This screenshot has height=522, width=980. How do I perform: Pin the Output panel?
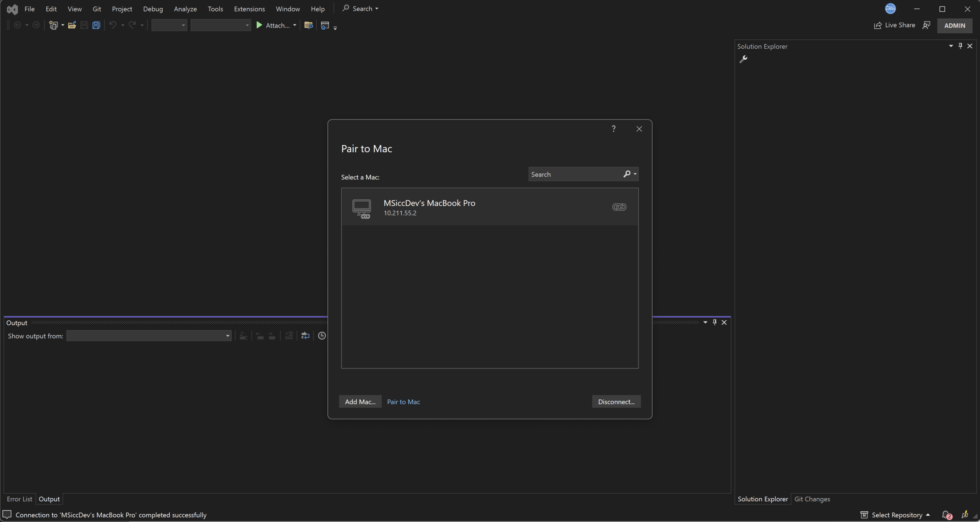coord(714,322)
